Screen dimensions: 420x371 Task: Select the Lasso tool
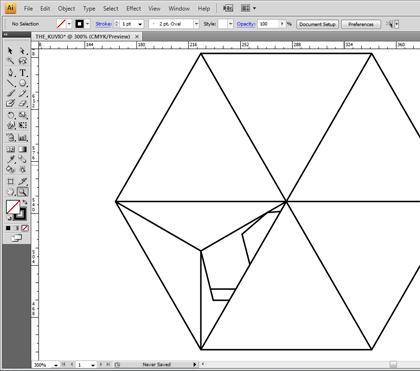(x=22, y=61)
